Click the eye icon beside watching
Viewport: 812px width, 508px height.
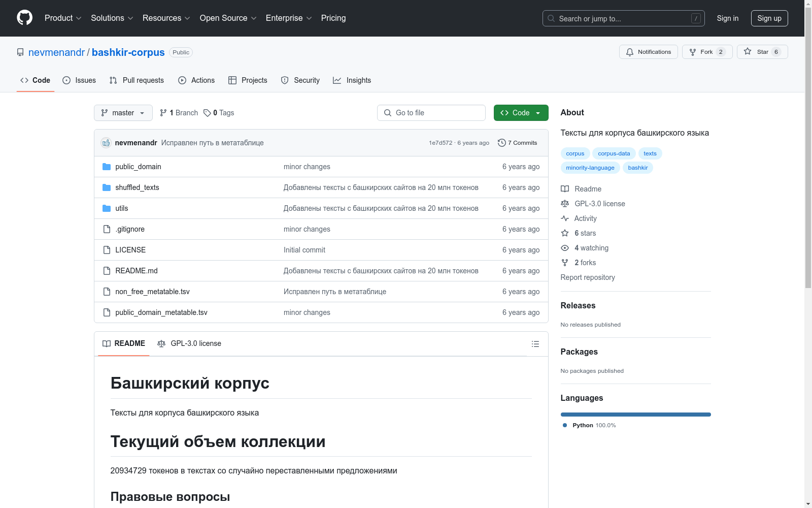pyautogui.click(x=565, y=248)
